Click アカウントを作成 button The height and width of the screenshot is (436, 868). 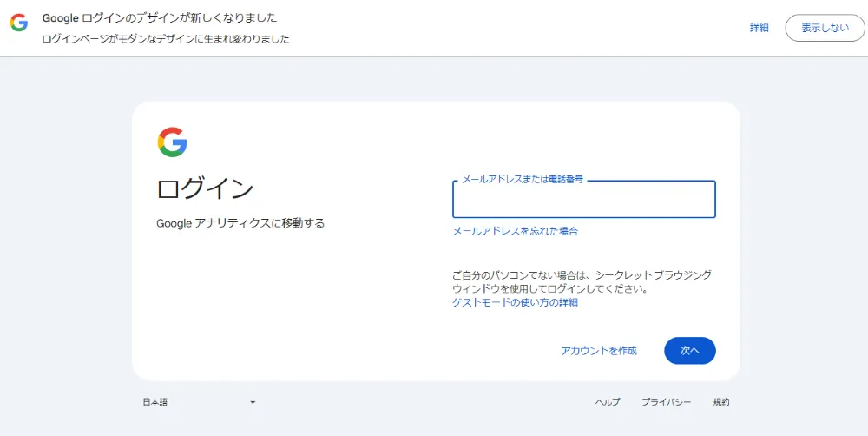tap(598, 351)
